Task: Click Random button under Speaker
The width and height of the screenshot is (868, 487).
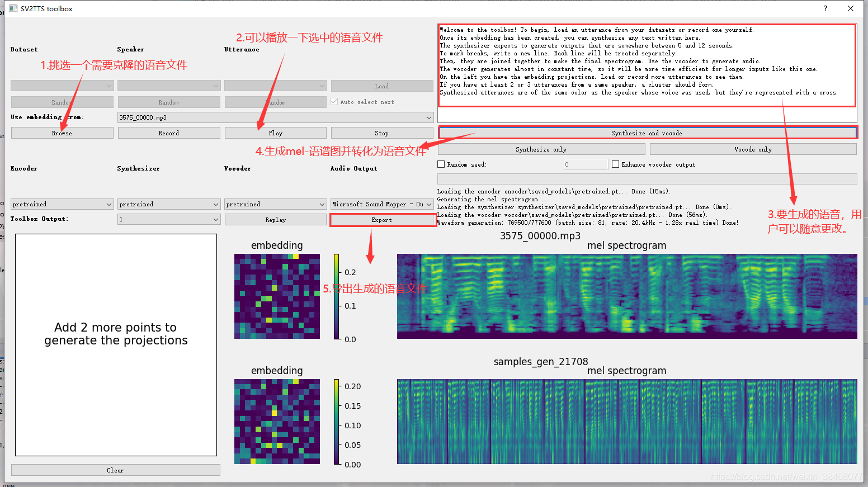Action: 169,102
